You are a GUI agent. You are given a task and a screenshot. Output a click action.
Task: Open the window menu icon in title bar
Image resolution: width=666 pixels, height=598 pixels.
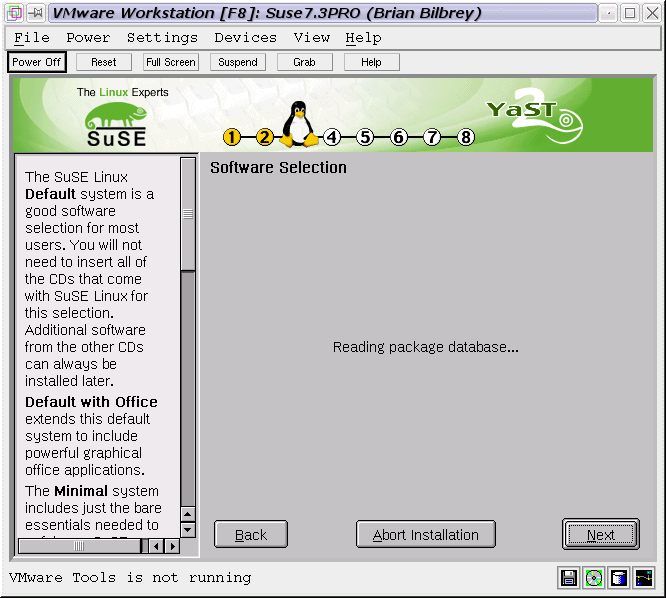coord(14,13)
